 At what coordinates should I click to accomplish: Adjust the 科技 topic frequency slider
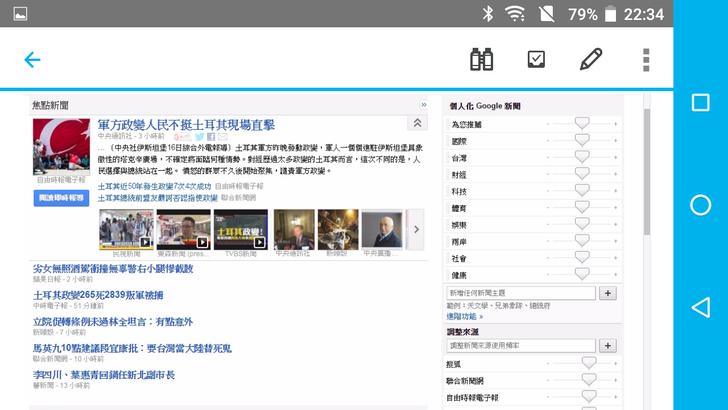tap(582, 191)
